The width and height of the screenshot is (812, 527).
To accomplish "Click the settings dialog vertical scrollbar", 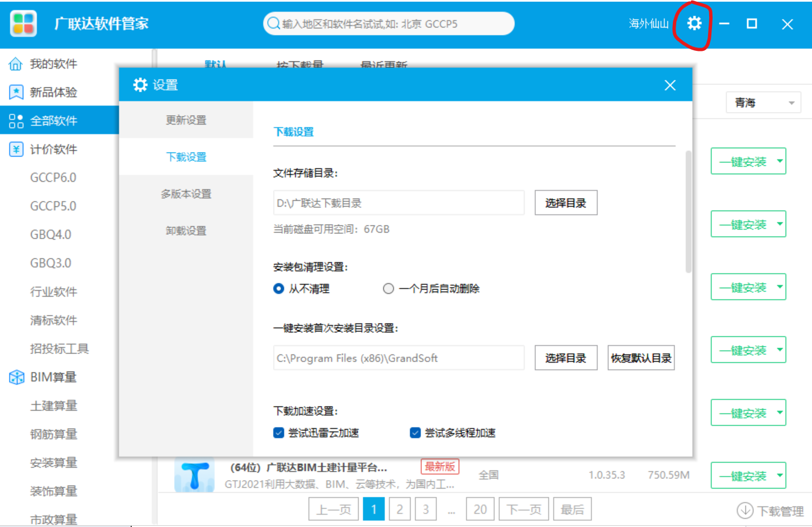I will 688,212.
